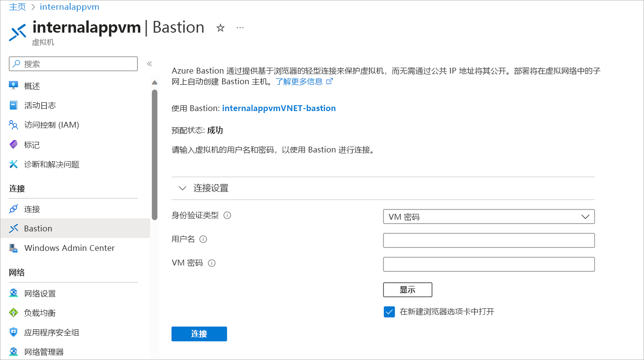Click the Bastion logo beside the title

tap(18, 32)
